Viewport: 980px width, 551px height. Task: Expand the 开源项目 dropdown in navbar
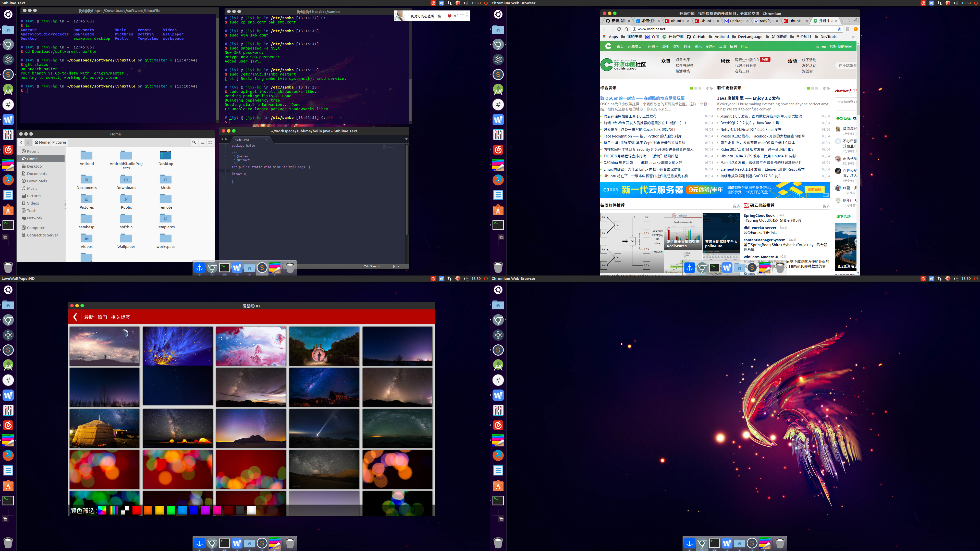pyautogui.click(x=635, y=46)
